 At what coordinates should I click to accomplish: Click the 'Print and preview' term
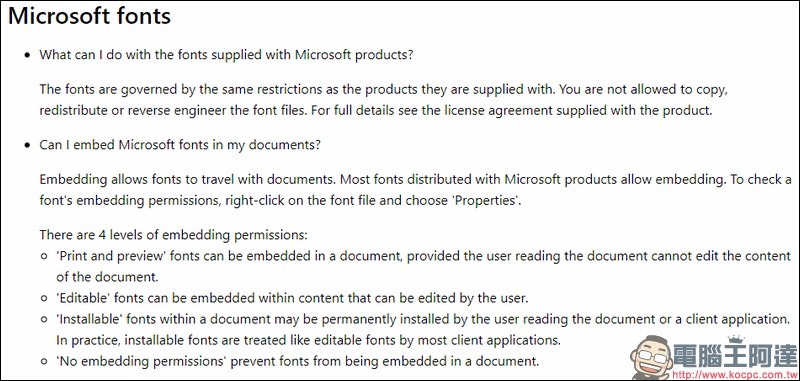(x=111, y=256)
